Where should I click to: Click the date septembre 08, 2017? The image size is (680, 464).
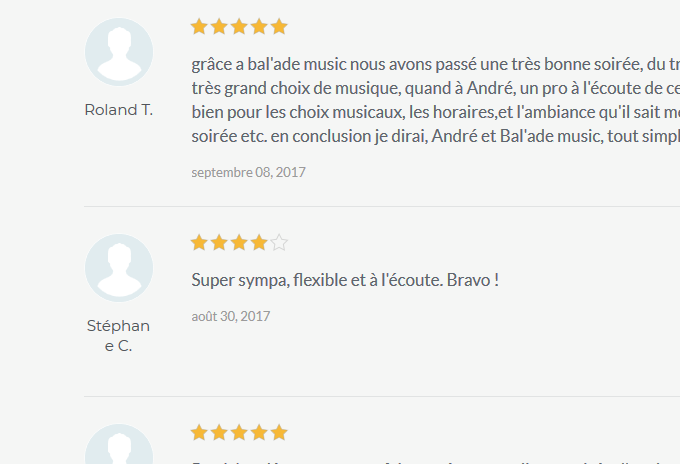(248, 172)
